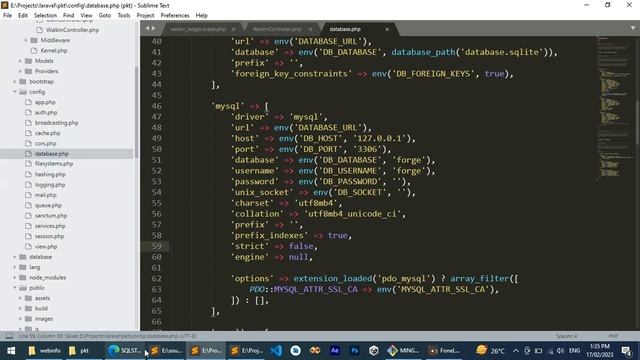Click the editor vertical scrollbar
The width and height of the screenshot is (640, 360).
(637, 122)
